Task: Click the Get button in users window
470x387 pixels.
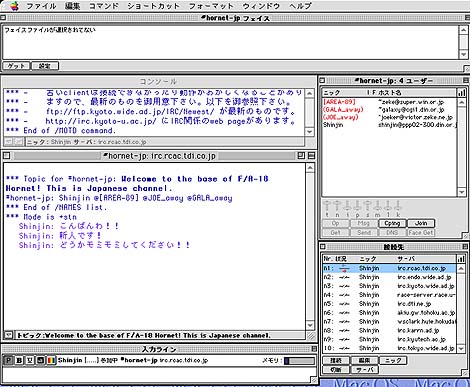Action: pos(335,232)
